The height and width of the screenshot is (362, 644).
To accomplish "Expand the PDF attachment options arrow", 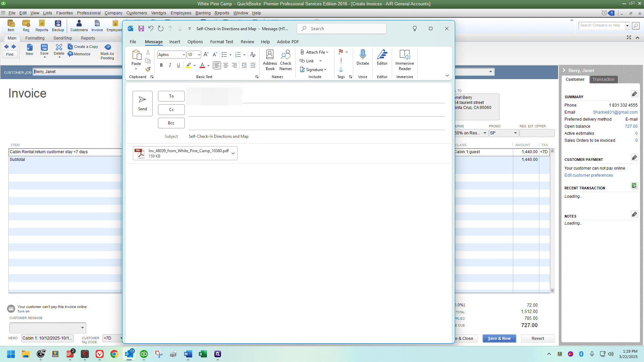I will coord(233,153).
